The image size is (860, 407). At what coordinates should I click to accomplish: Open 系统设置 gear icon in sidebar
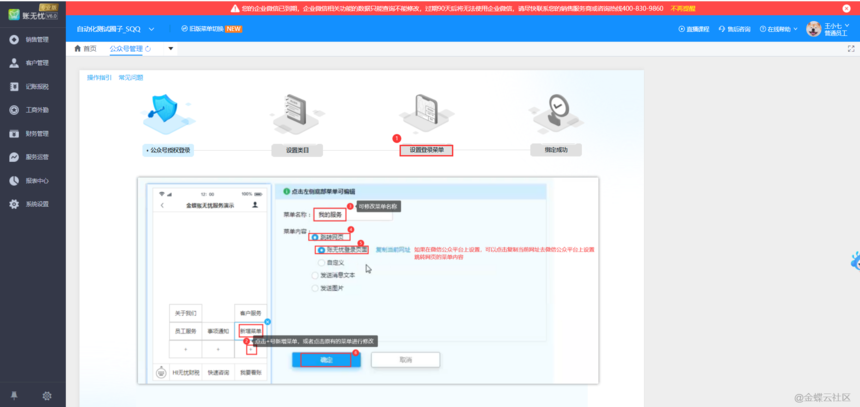tap(14, 205)
